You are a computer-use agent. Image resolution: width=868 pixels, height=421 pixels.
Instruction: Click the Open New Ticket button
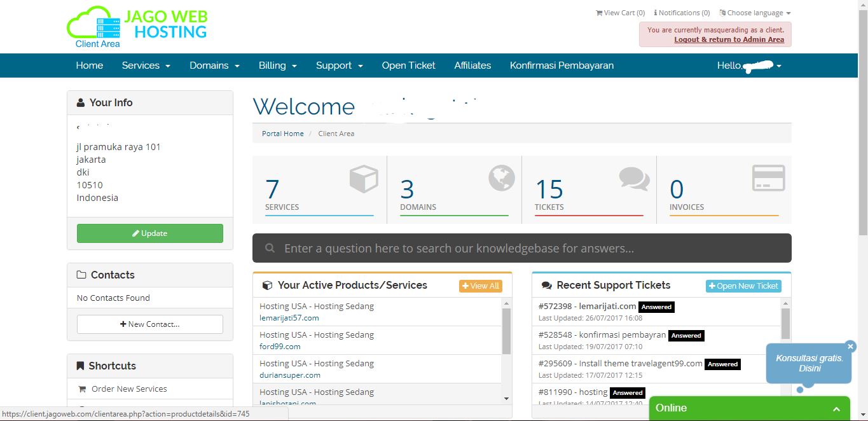(x=743, y=286)
